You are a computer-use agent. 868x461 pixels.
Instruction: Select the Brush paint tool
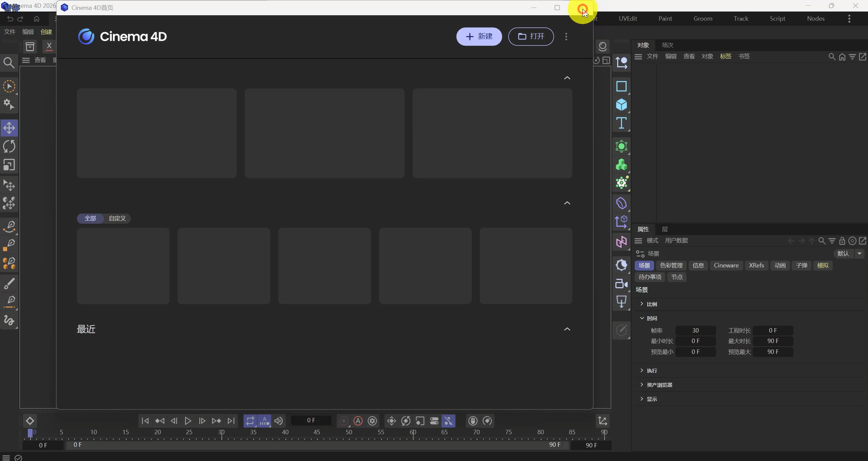9,283
